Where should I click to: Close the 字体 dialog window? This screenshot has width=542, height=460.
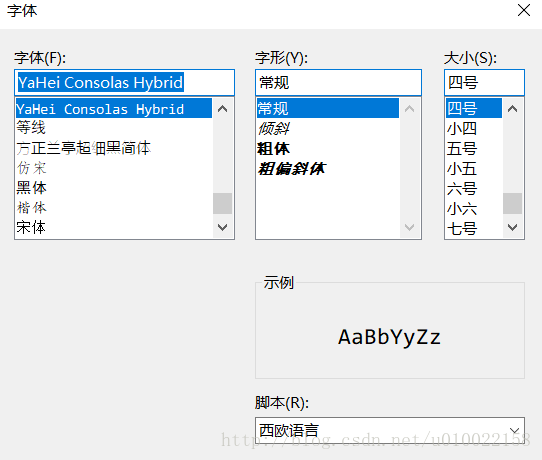524,10
